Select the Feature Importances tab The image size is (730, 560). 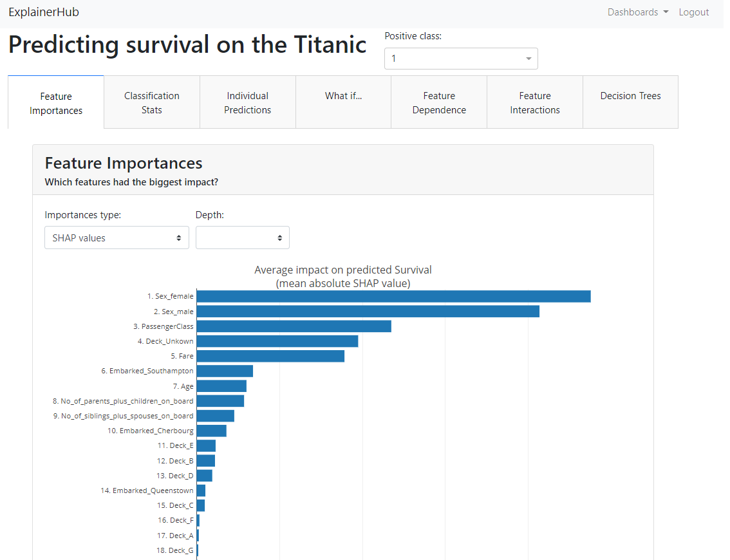click(56, 103)
